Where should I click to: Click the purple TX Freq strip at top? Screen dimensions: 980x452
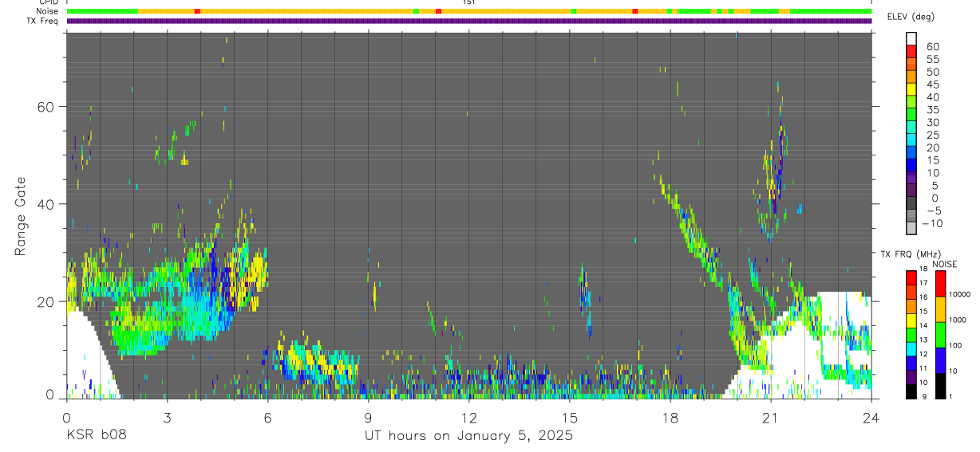point(469,21)
